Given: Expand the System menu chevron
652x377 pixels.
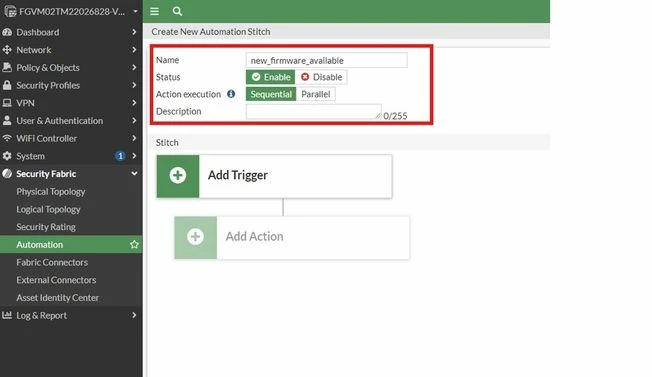Looking at the screenshot, I should 134,156.
